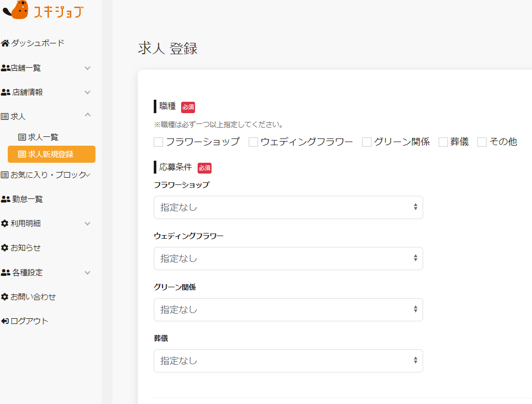Check the その他 checkbox
Viewport: 532px width, 404px height.
click(x=482, y=142)
